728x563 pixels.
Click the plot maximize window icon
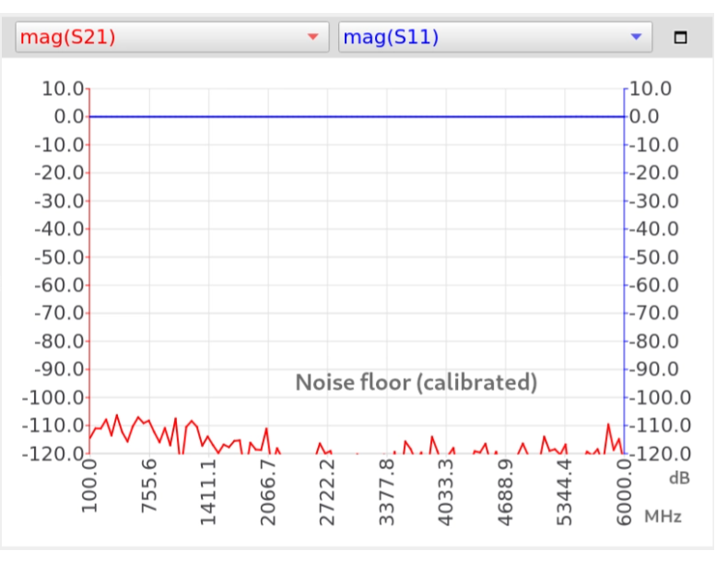681,38
